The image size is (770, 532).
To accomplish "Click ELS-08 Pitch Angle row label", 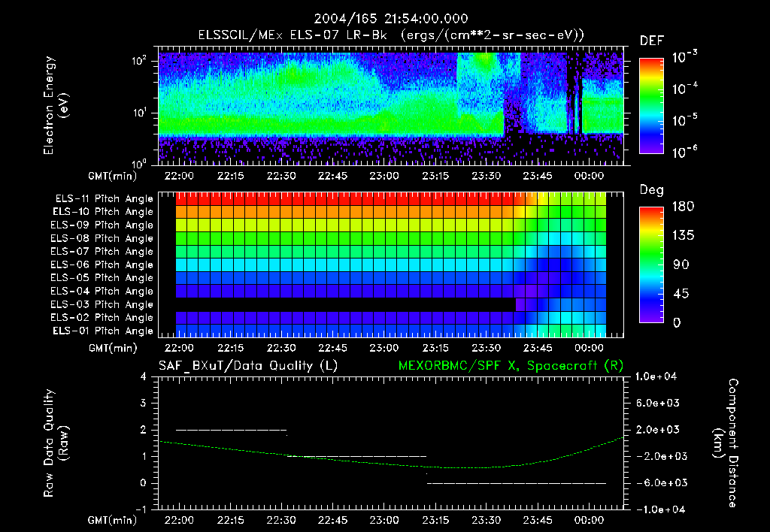I will click(x=102, y=238).
